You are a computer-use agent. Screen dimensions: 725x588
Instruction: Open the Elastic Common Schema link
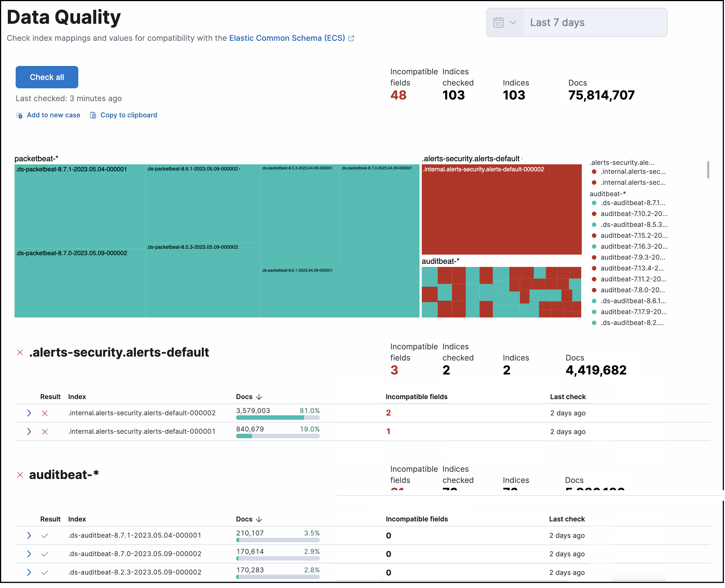coord(287,38)
